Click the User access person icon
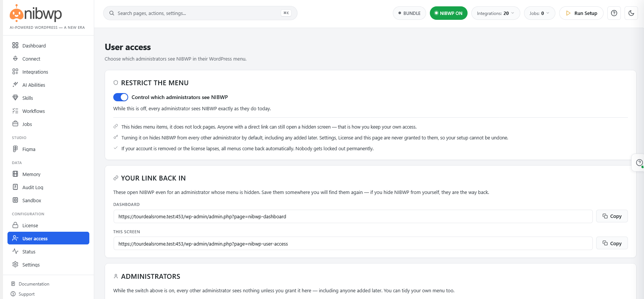 click(15, 238)
